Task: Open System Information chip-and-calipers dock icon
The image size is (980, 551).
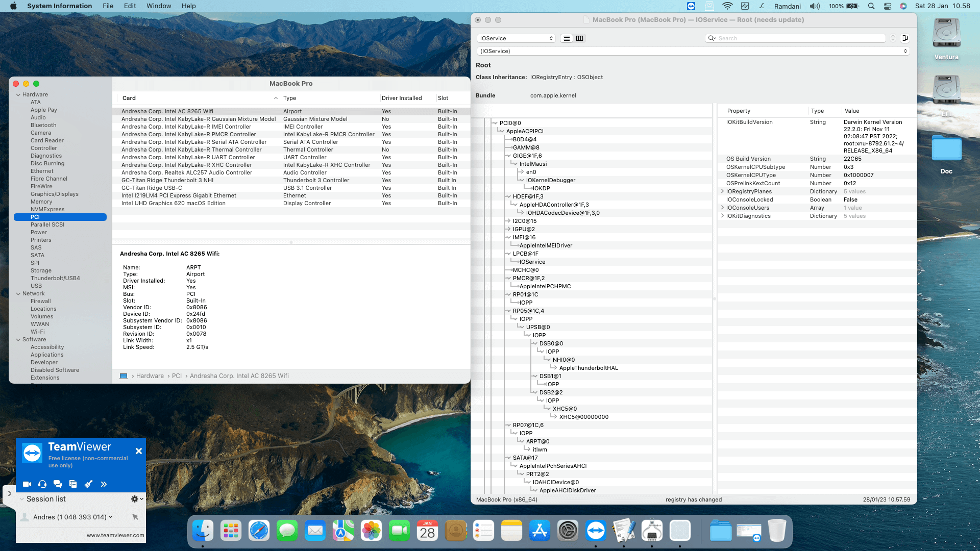Action: (652, 531)
